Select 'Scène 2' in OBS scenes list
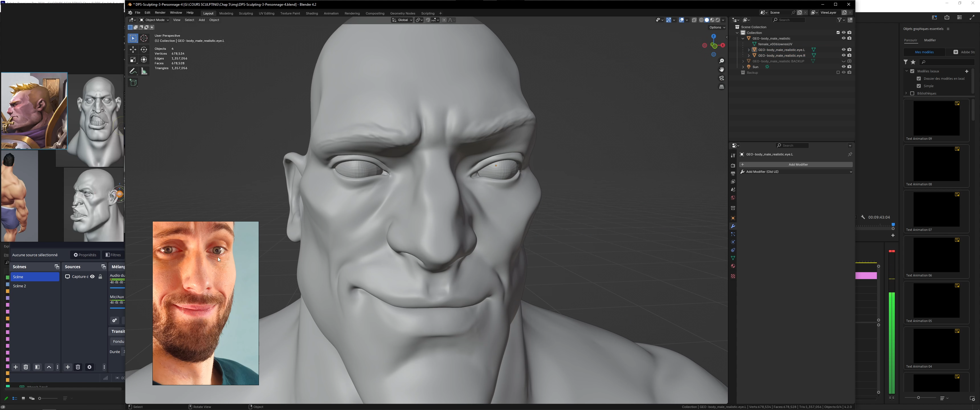Viewport: 980px width, 410px height. click(x=34, y=286)
